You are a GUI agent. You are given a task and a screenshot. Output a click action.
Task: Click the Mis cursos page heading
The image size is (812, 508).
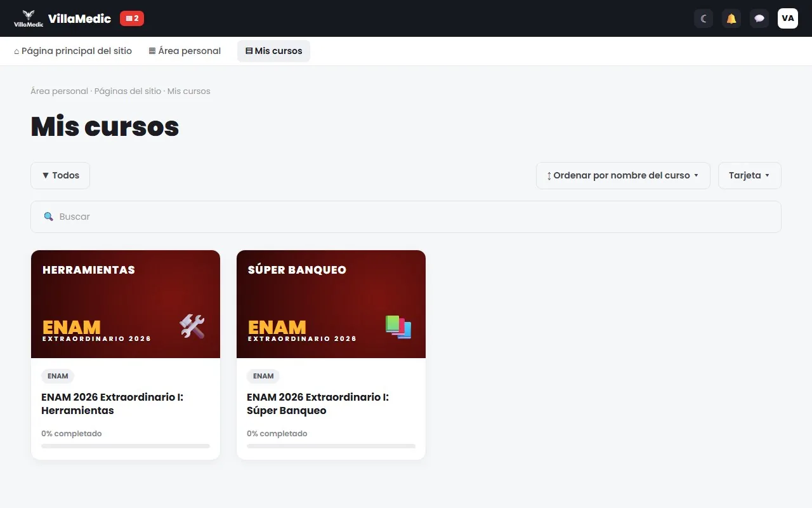point(105,126)
